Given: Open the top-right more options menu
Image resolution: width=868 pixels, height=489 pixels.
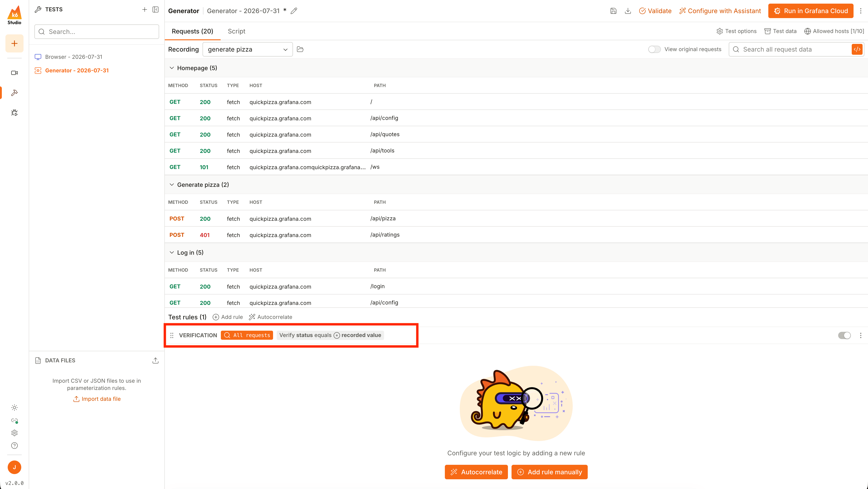Looking at the screenshot, I should tap(861, 11).
